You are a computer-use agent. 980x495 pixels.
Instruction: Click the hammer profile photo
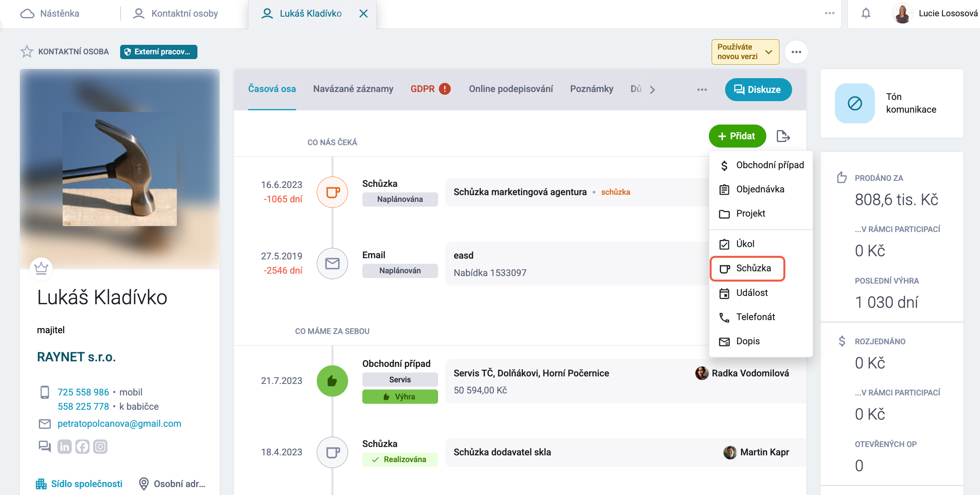[120, 169]
